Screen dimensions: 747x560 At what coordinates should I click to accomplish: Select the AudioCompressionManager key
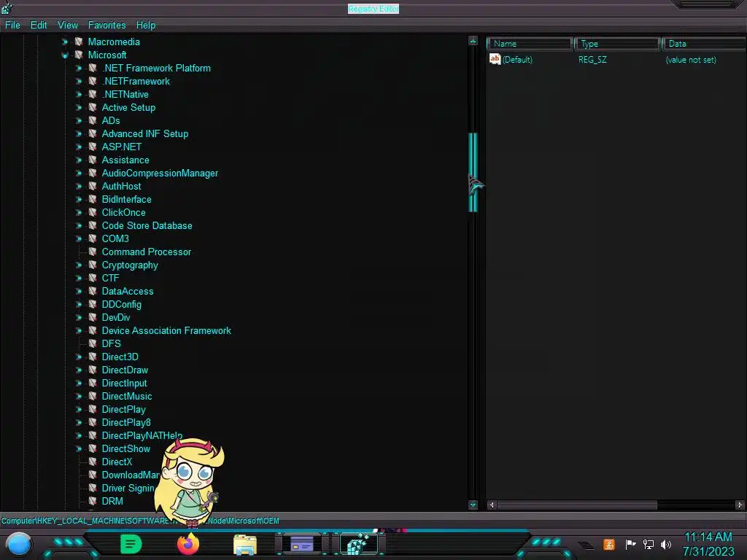click(x=160, y=174)
